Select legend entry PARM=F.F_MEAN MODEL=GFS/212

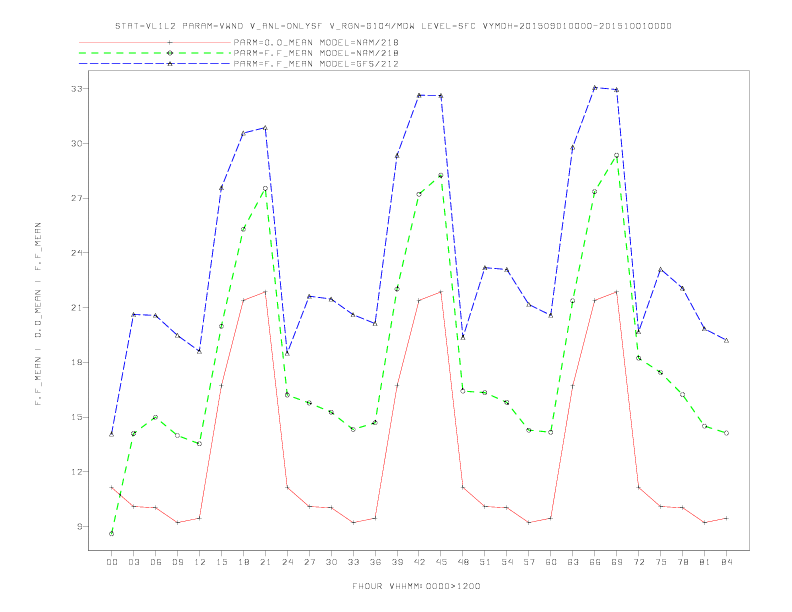[316, 64]
